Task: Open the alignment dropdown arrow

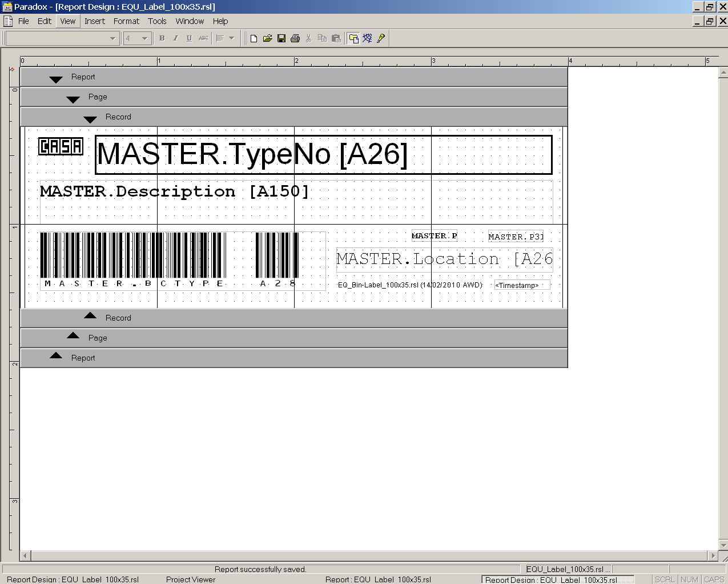Action: click(231, 38)
